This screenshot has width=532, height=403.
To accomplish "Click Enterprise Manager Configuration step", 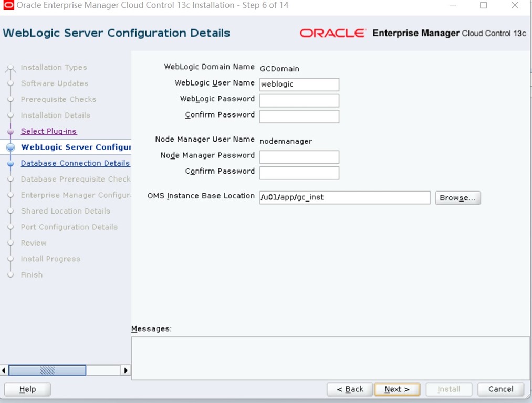I will 76,195.
